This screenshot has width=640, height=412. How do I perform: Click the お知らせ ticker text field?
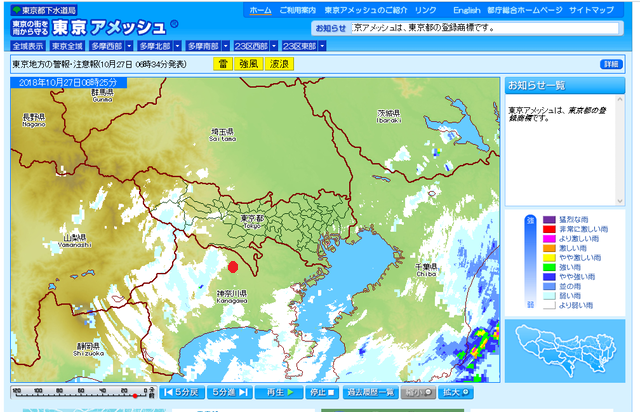pos(484,28)
